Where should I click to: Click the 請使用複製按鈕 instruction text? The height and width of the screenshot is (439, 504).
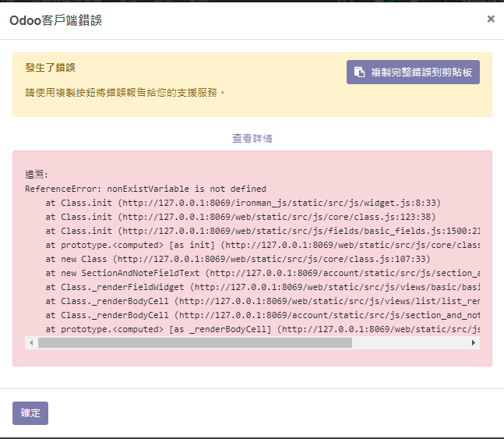(x=125, y=93)
